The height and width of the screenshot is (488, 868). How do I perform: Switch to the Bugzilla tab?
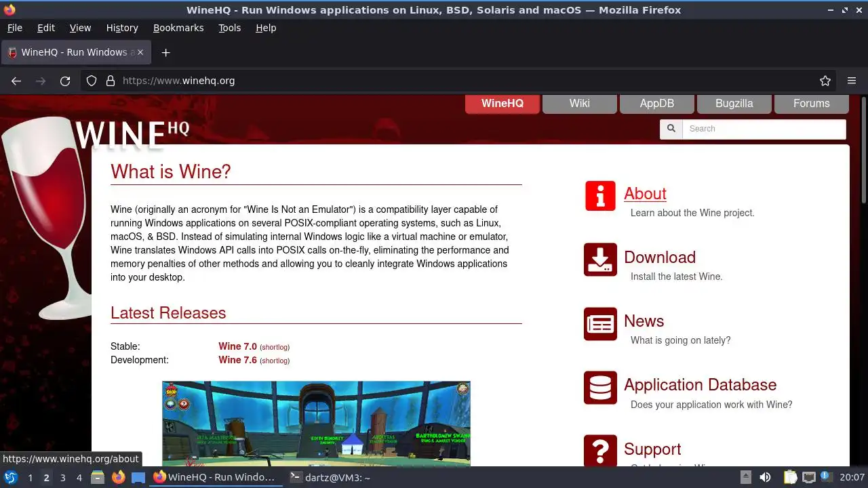coord(734,104)
